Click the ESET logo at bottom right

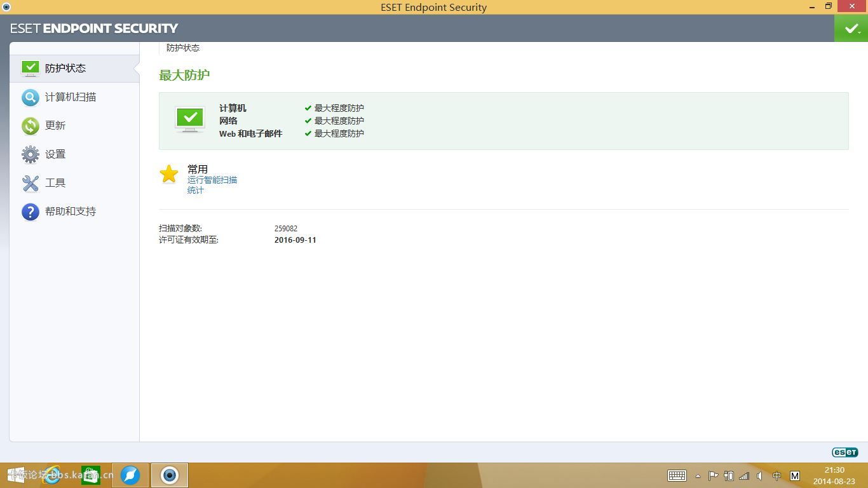point(844,452)
